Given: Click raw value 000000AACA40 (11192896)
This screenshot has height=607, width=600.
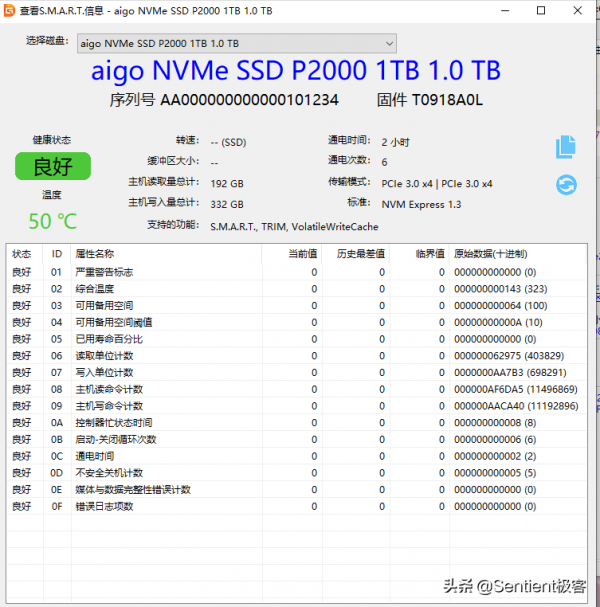Looking at the screenshot, I should (x=516, y=406).
